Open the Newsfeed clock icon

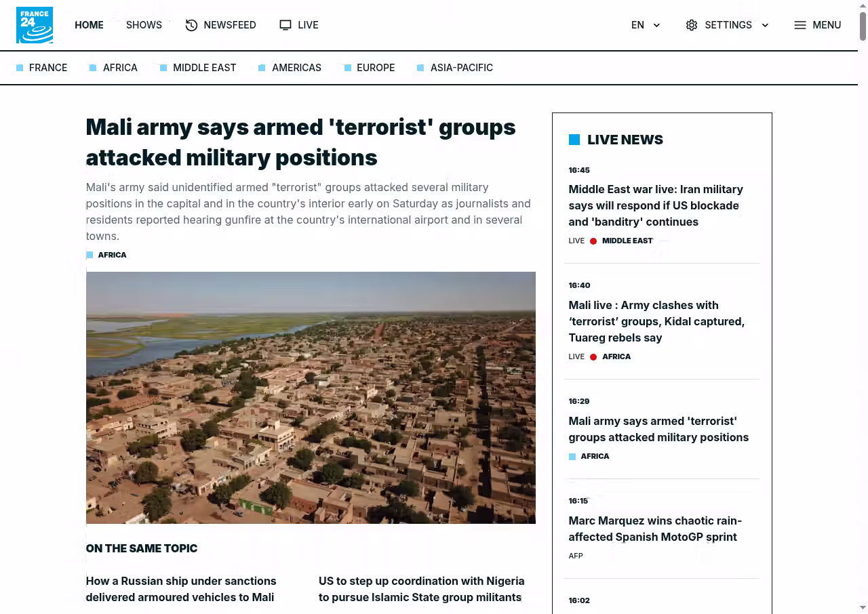click(191, 25)
